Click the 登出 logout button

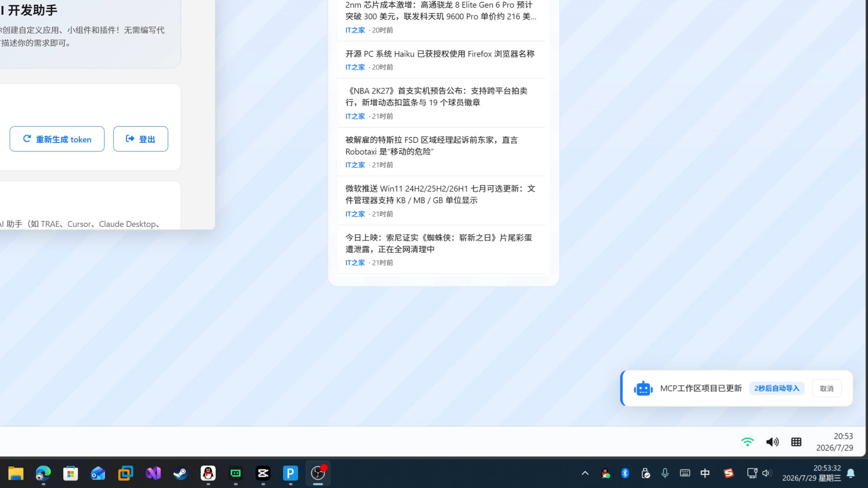[141, 139]
